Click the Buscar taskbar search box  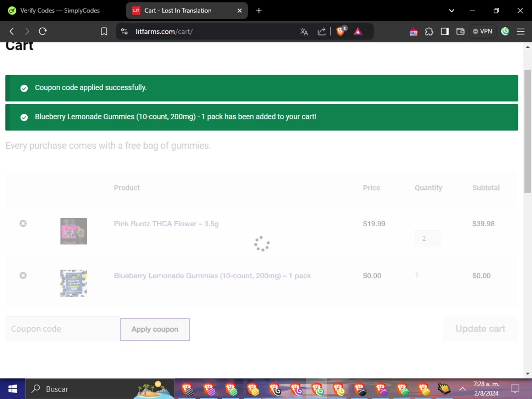[100, 389]
